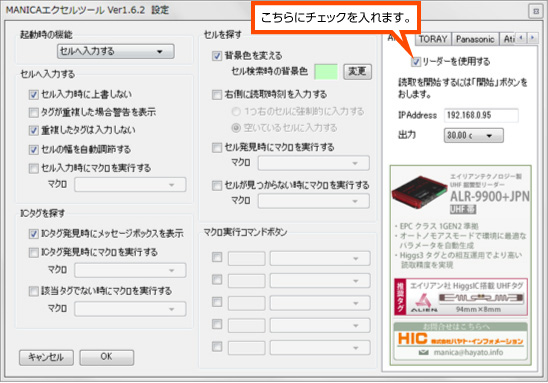The width and height of the screenshot is (548, 383).
Task: Click the エイリアン社 HiggsIC搭載 UHFタグ banner
Action: (x=461, y=297)
